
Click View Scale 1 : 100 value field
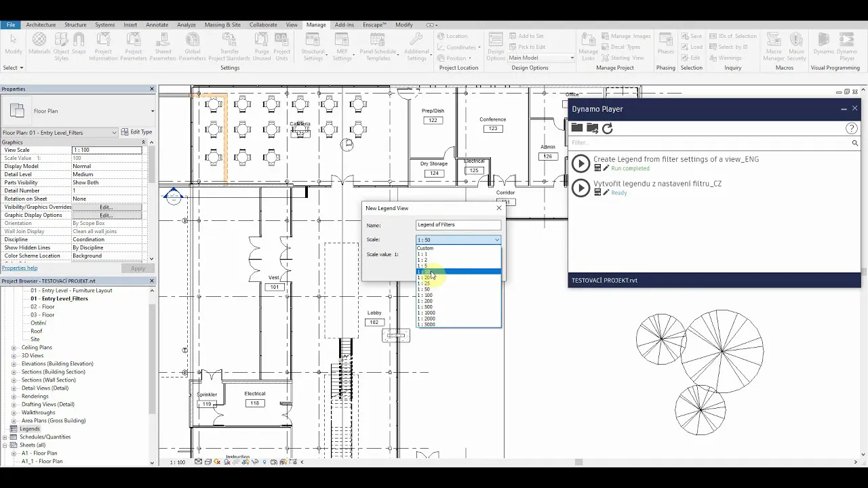(106, 150)
